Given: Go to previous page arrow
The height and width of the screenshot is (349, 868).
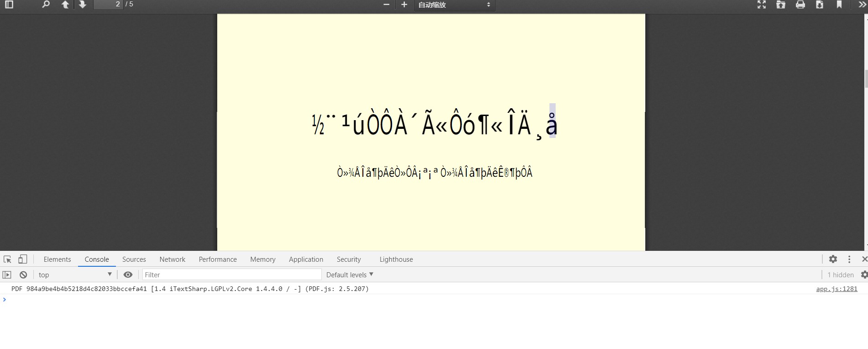Looking at the screenshot, I should coord(65,5).
